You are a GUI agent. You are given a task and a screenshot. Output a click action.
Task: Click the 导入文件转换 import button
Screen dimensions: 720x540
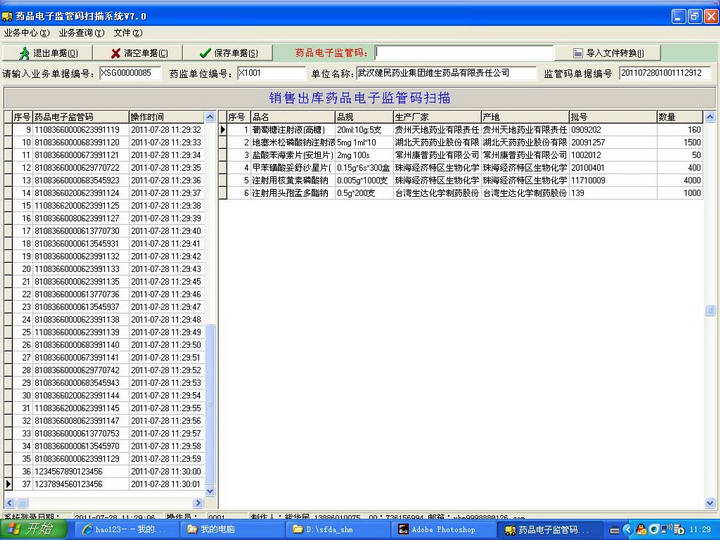[608, 53]
